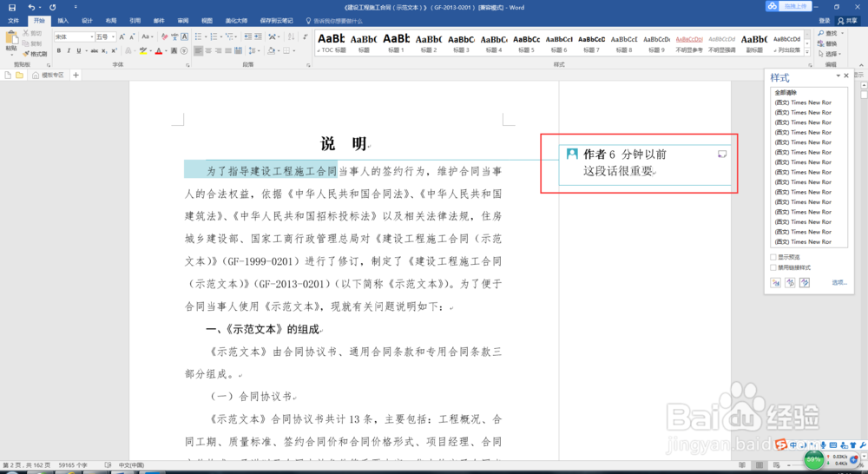Screen dimensions: 868x474
Task: Click the 共享 (Share) button
Action: pyautogui.click(x=847, y=21)
